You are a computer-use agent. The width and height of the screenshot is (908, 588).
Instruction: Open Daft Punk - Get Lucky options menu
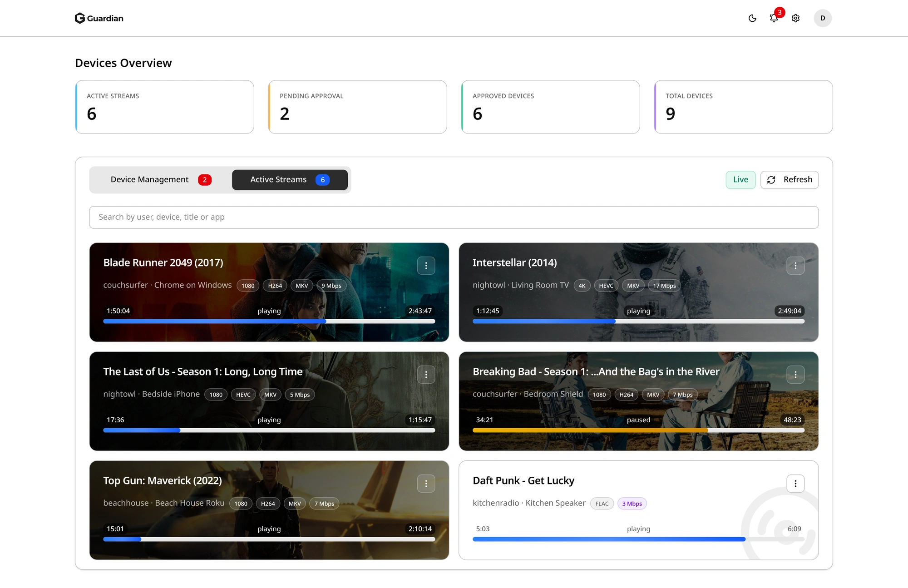795,484
